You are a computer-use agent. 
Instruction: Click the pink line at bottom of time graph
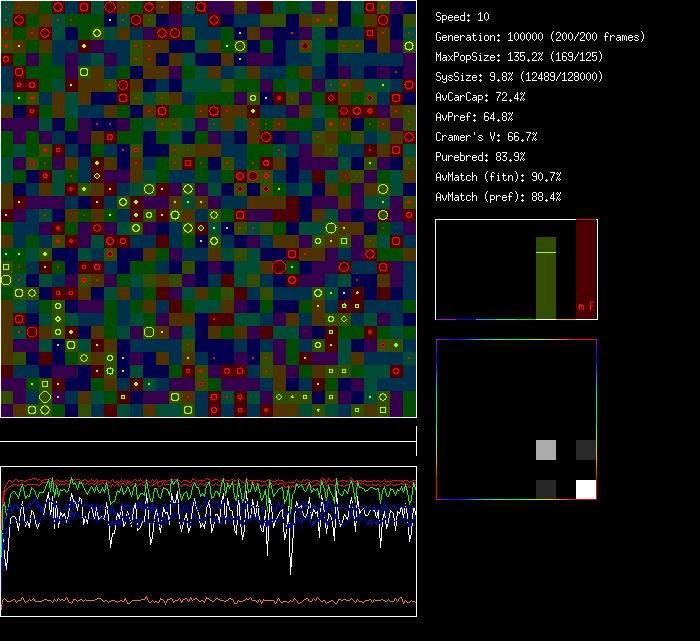click(208, 601)
